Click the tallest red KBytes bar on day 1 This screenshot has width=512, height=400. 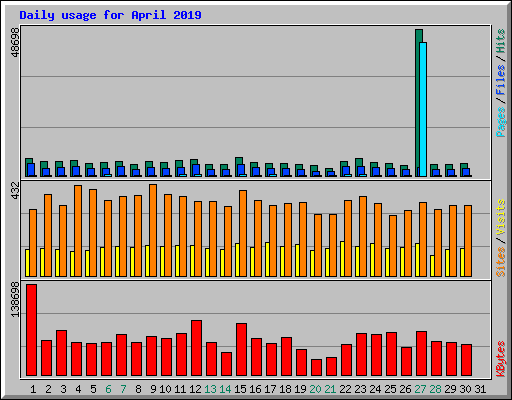coord(31,330)
